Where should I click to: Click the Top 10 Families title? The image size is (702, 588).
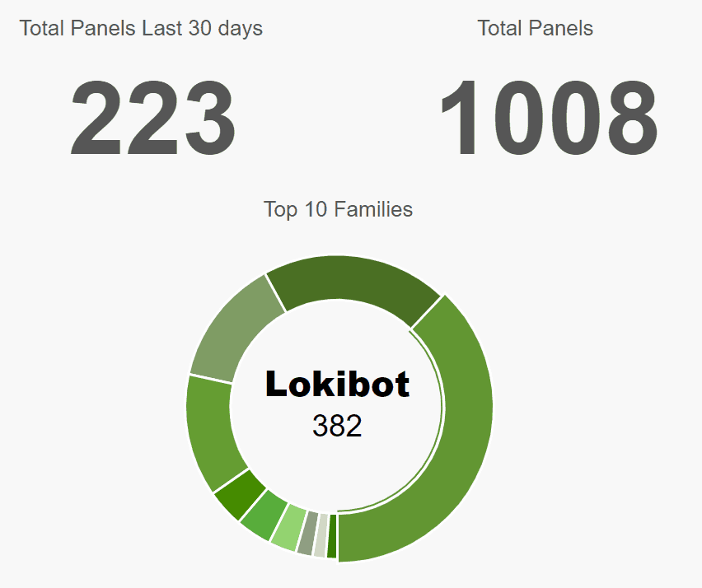pyautogui.click(x=338, y=209)
